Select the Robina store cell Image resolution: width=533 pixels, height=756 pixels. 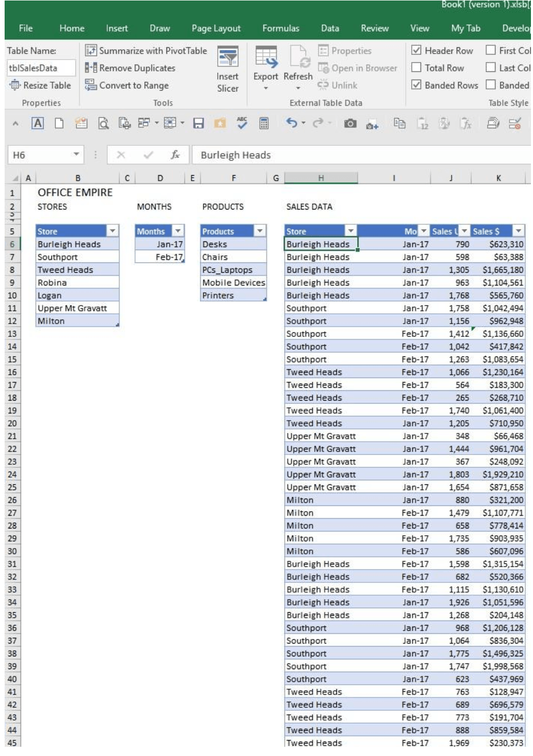(x=78, y=282)
